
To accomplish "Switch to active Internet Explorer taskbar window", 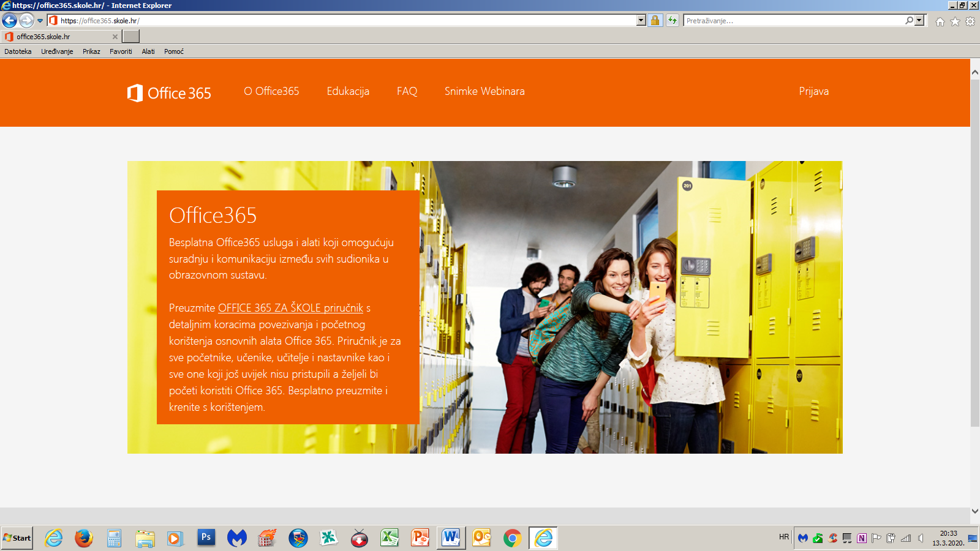I will pos(543,538).
